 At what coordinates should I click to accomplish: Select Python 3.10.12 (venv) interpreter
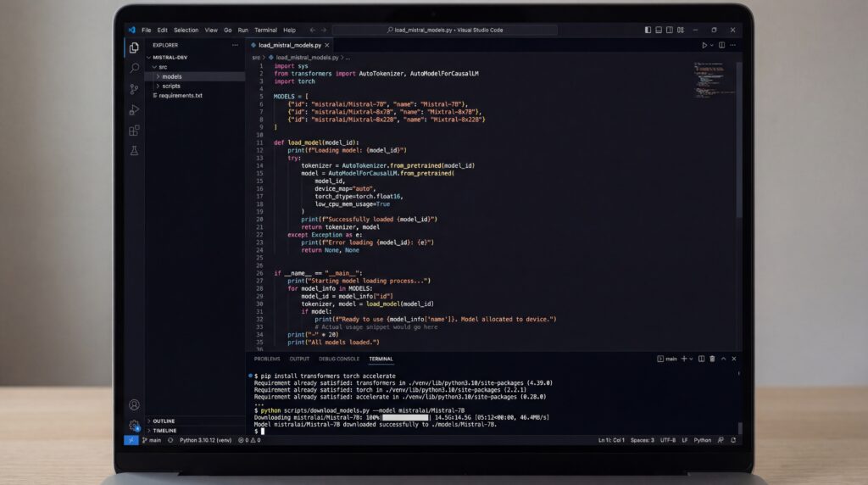point(205,440)
